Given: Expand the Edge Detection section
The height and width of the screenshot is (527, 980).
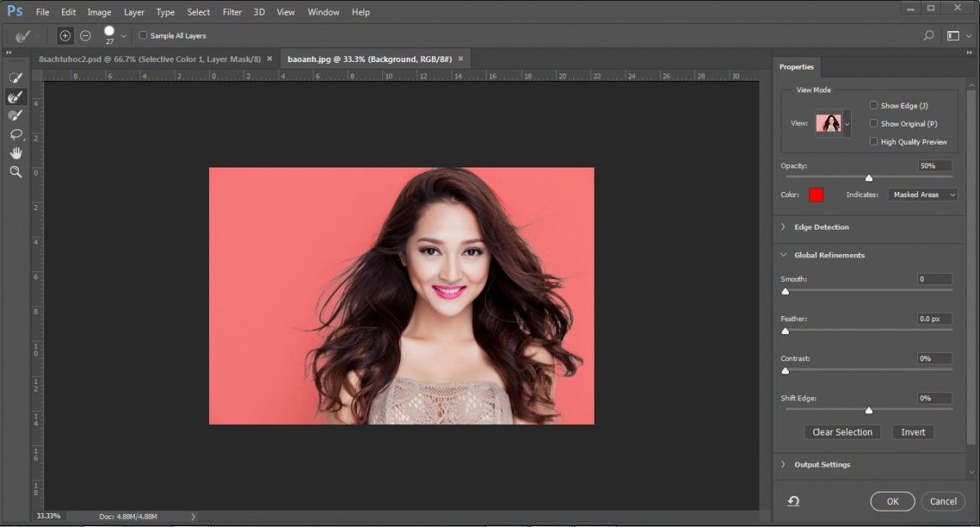Looking at the screenshot, I should point(821,227).
